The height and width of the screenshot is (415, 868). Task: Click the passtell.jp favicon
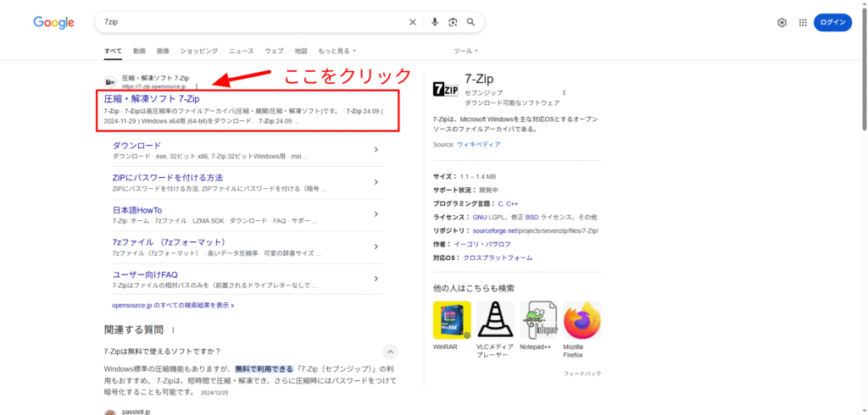tap(110, 412)
